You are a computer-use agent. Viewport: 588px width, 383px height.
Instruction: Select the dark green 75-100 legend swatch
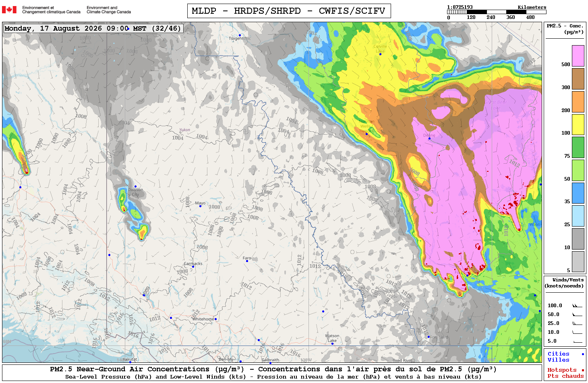pyautogui.click(x=578, y=147)
